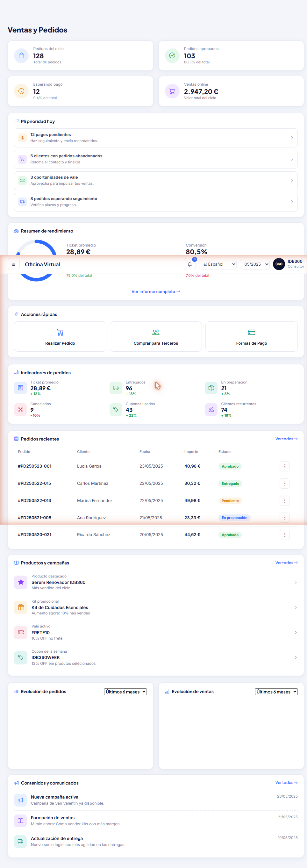Click the ticket icon of oportunidades de vale
The width and height of the screenshot is (307, 868).
pyautogui.click(x=22, y=181)
